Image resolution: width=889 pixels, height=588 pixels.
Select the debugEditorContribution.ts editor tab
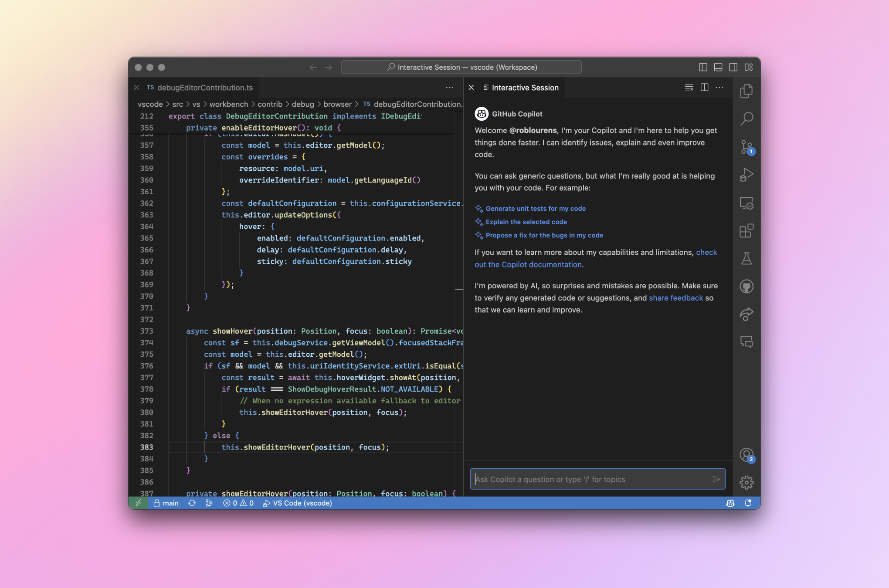(x=204, y=87)
